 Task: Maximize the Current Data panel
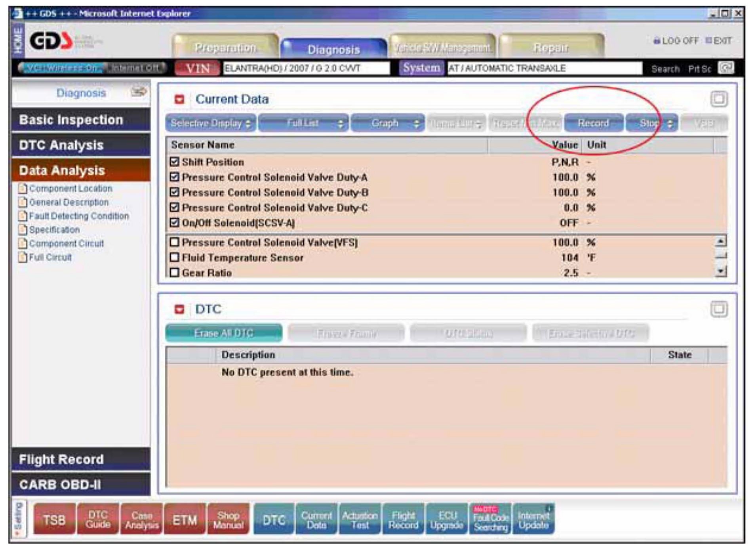(718, 99)
